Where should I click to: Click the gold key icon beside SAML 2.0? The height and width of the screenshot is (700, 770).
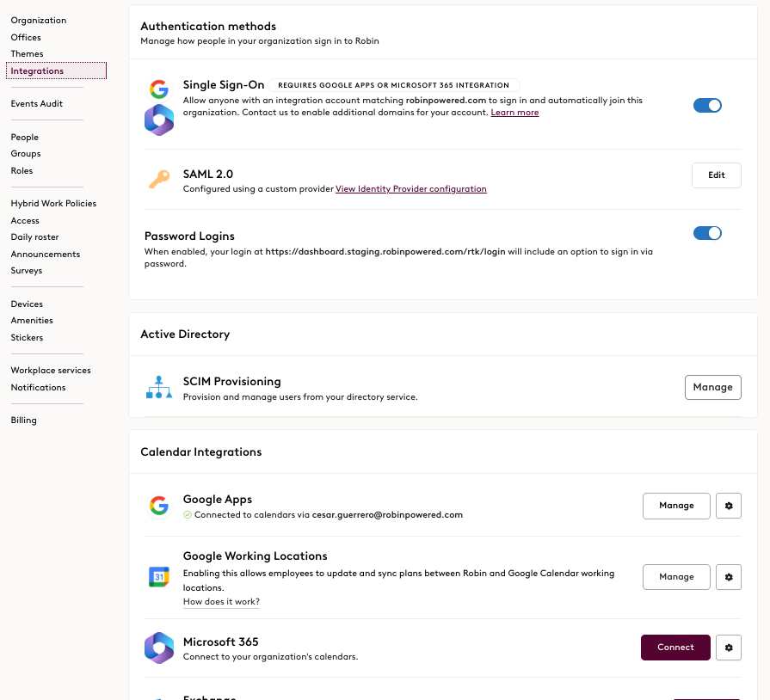[159, 175]
